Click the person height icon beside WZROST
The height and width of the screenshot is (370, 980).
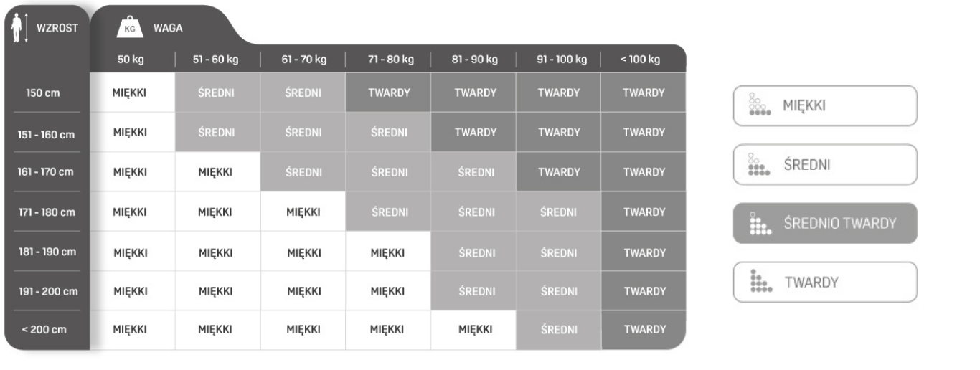point(20,30)
